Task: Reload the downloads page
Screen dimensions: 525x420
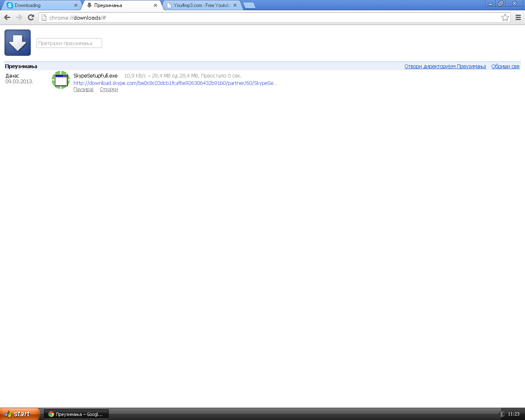Action: 31,17
